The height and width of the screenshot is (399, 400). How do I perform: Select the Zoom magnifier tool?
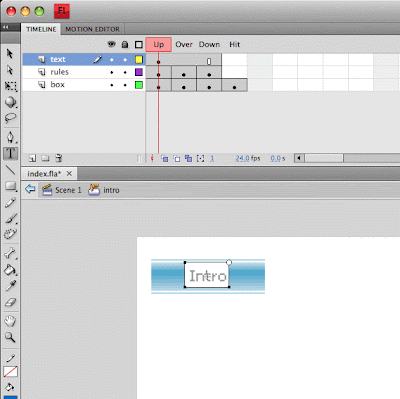tap(11, 337)
